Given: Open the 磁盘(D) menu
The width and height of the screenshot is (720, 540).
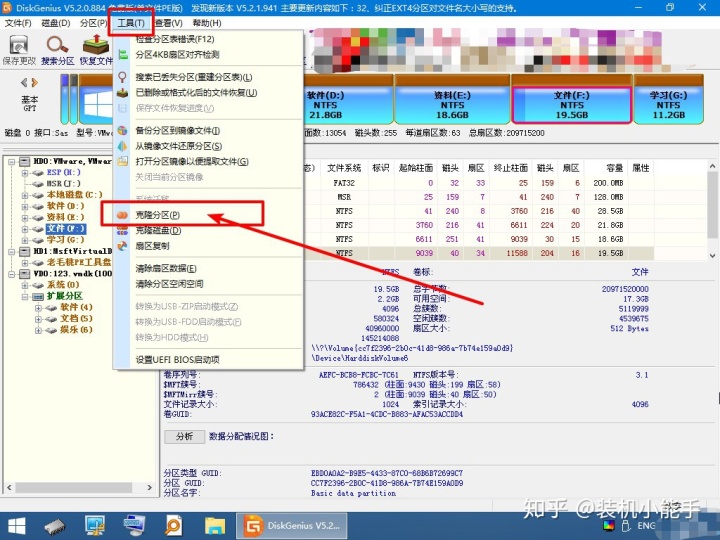Looking at the screenshot, I should (56, 23).
